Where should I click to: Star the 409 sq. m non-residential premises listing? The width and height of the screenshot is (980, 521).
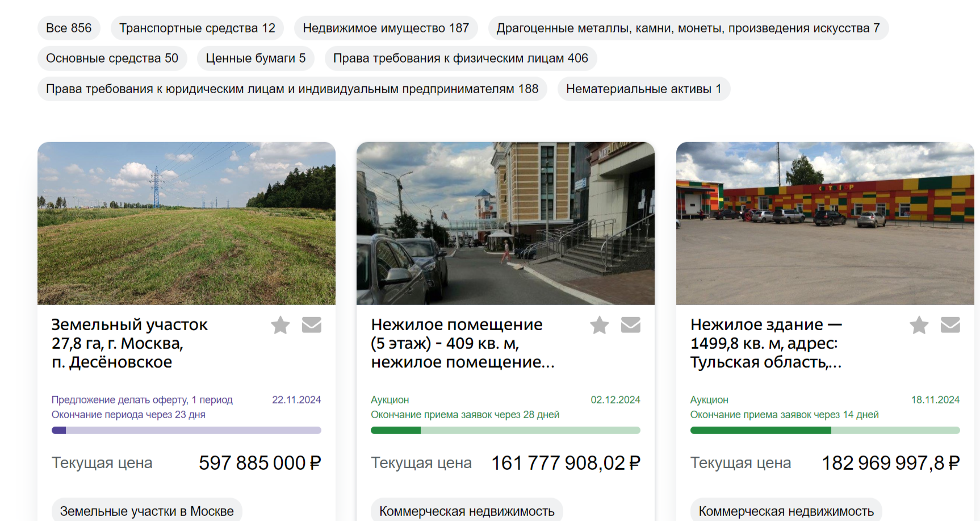(599, 325)
